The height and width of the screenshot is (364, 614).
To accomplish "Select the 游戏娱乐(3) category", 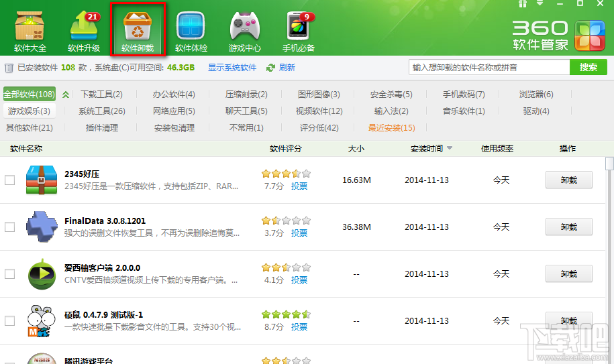I will click(x=30, y=111).
